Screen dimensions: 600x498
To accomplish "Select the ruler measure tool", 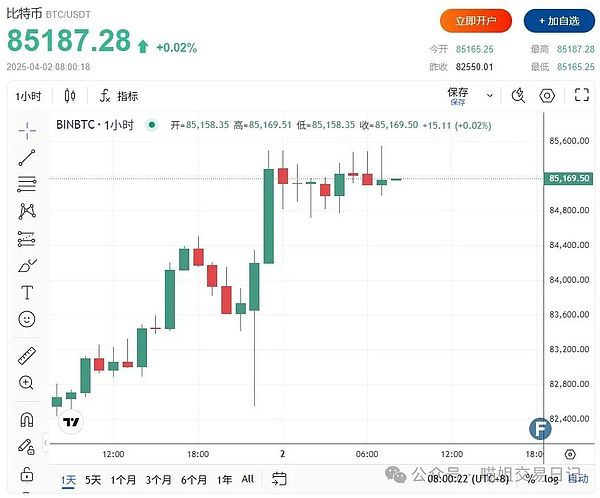I will pyautogui.click(x=27, y=356).
